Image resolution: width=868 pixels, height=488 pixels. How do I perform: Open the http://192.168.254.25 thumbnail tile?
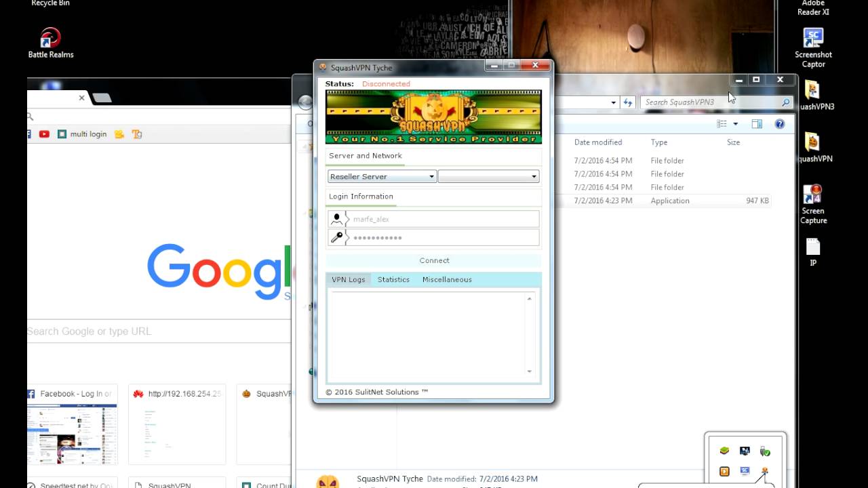(x=177, y=425)
